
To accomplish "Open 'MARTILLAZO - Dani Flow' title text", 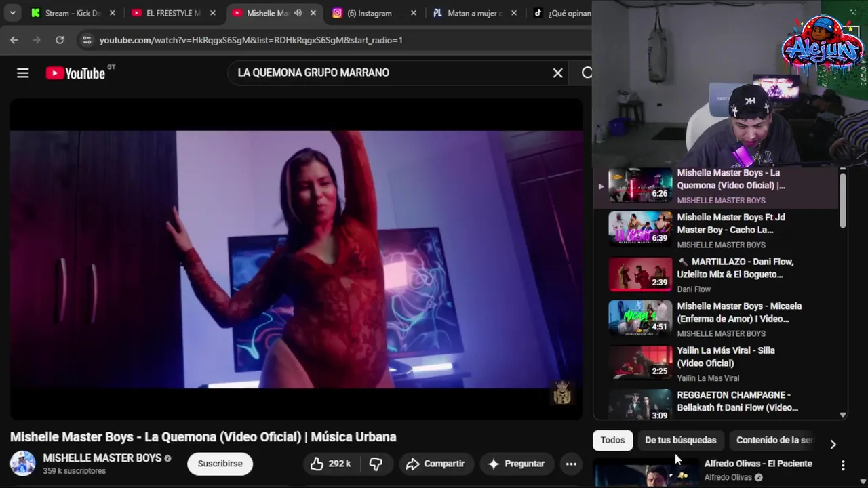I will 735,268.
